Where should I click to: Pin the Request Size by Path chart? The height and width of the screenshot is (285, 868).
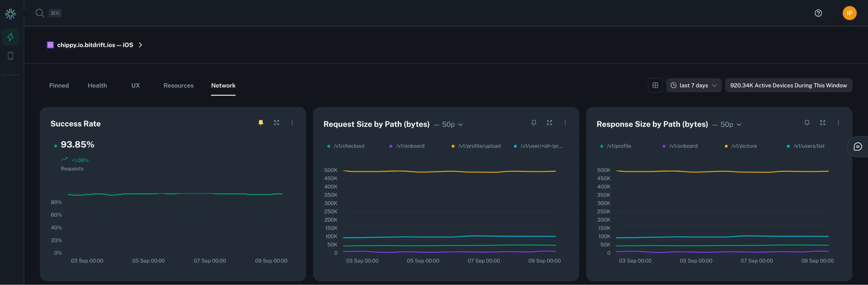pos(534,123)
